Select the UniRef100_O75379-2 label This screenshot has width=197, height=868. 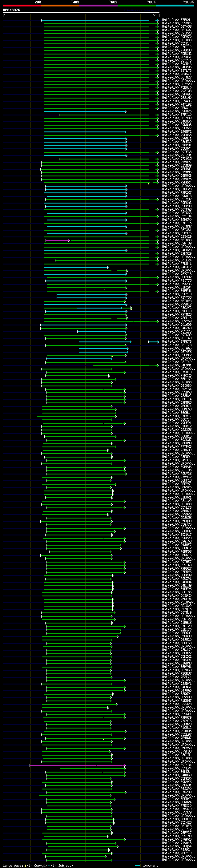coord(179,809)
